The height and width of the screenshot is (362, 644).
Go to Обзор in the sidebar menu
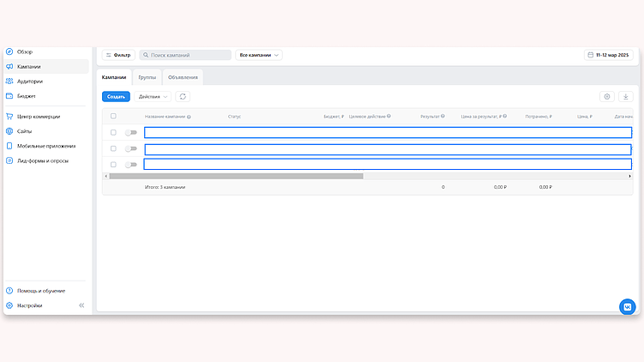25,51
